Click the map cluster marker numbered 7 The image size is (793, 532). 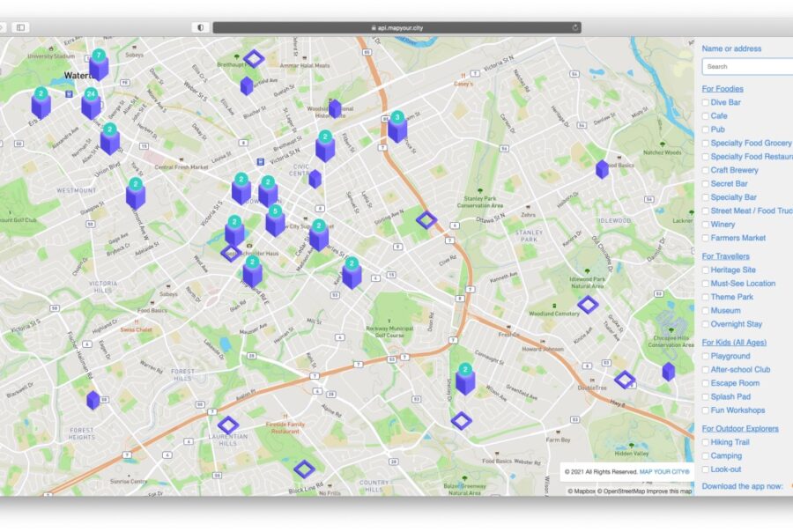coord(99,65)
